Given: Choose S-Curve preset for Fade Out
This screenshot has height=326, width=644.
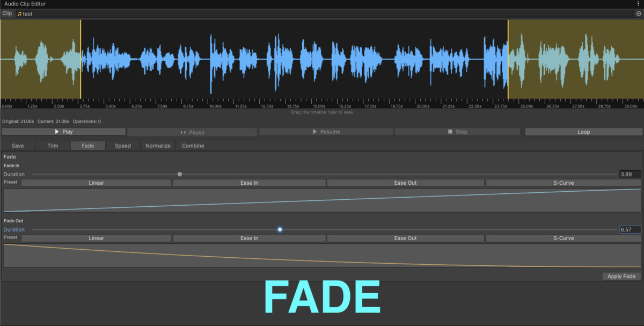Looking at the screenshot, I should 563,238.
